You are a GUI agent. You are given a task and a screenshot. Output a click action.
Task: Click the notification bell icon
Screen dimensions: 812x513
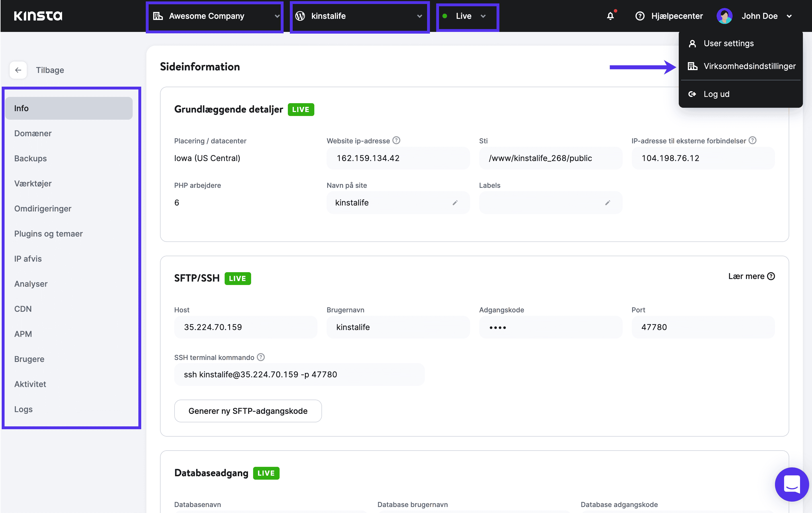click(610, 16)
